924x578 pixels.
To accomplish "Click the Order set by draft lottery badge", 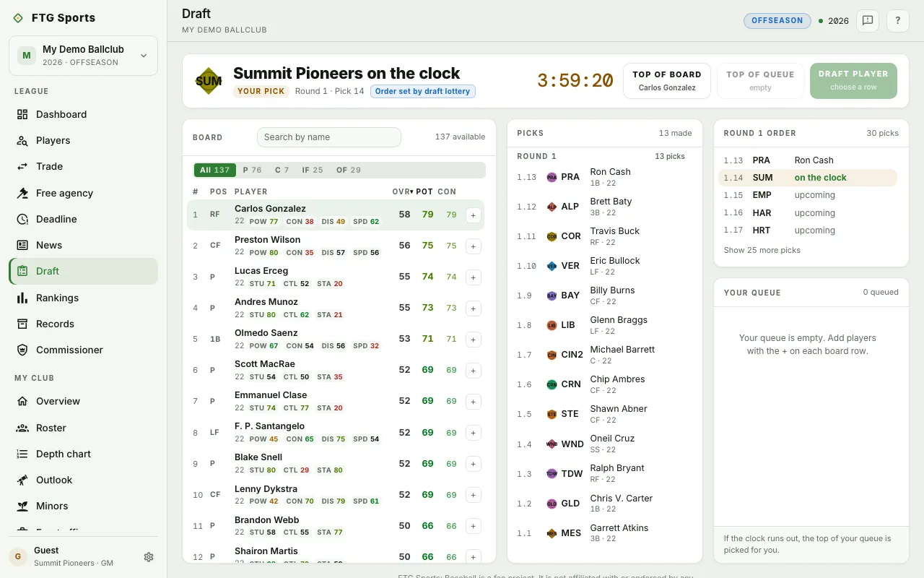I will point(423,92).
